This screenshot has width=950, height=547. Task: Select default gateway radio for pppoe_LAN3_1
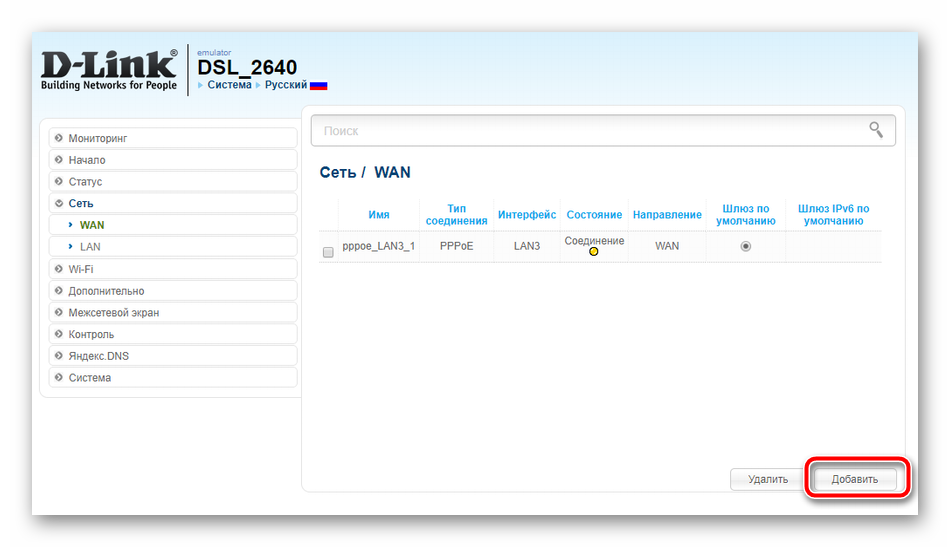[745, 246]
